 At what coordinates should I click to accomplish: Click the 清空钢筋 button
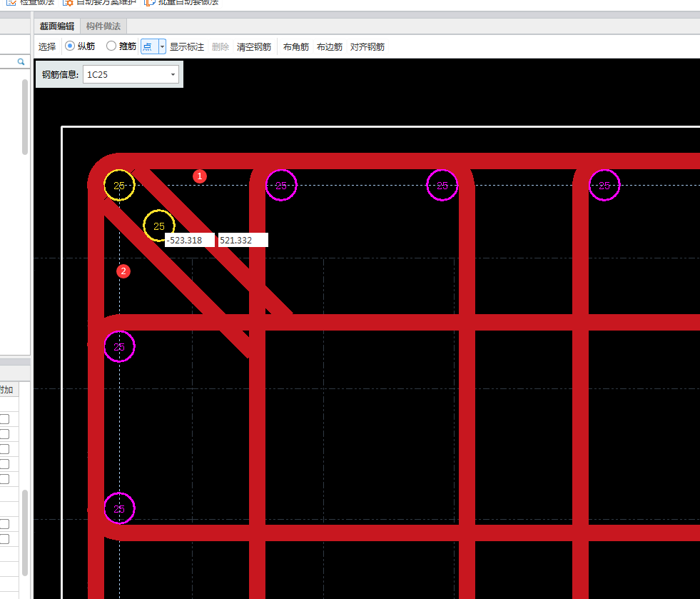[x=254, y=47]
